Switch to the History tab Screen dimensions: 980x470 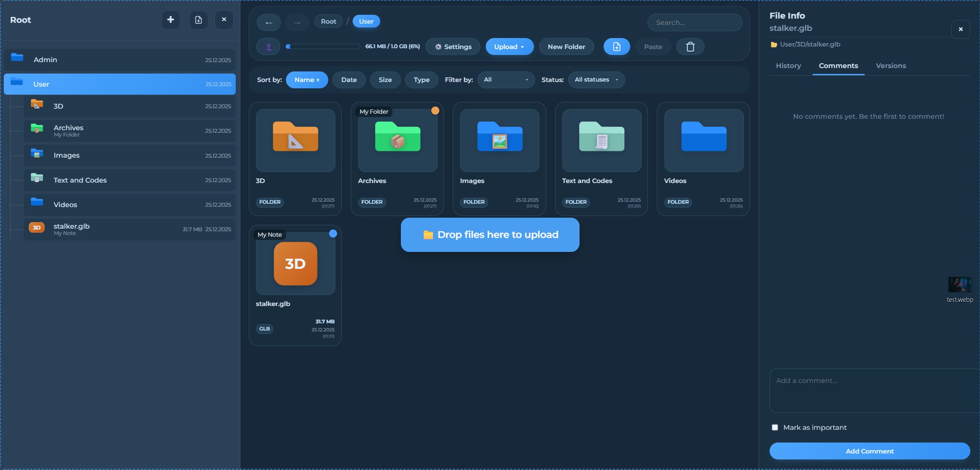788,66
